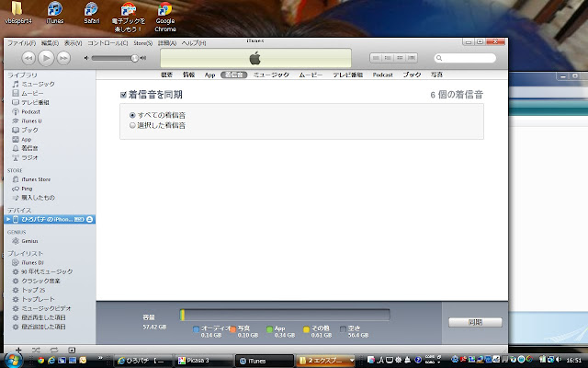Expand the ひろパチ のiPhone device triangle
Image resolution: width=588 pixels, height=368 pixels.
tap(8, 219)
